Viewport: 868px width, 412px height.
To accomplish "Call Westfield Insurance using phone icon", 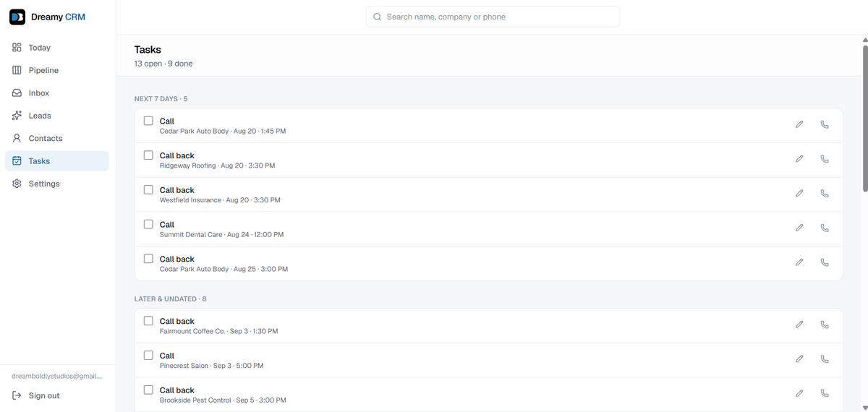I will click(x=825, y=193).
